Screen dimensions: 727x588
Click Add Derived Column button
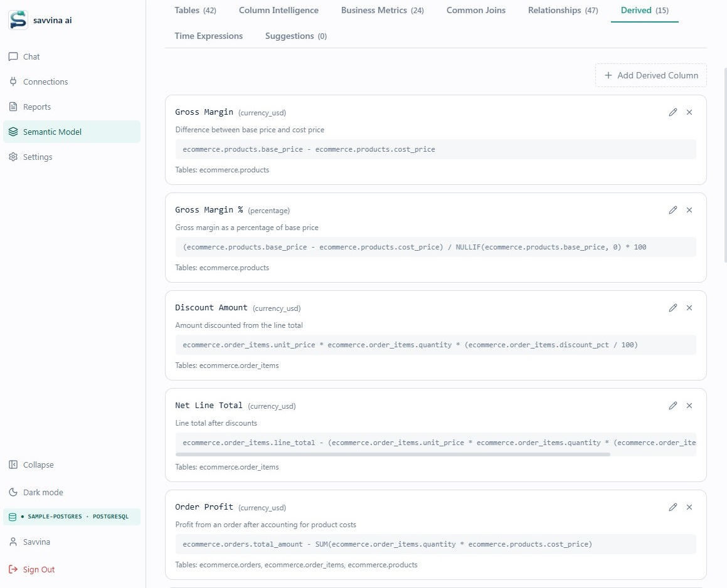click(x=651, y=75)
